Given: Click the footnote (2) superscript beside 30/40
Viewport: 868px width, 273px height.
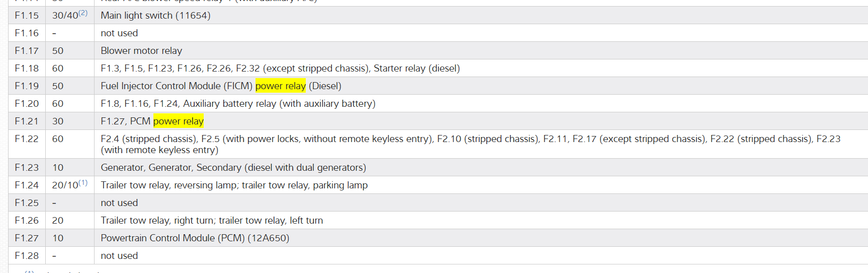Looking at the screenshot, I should click(x=83, y=13).
